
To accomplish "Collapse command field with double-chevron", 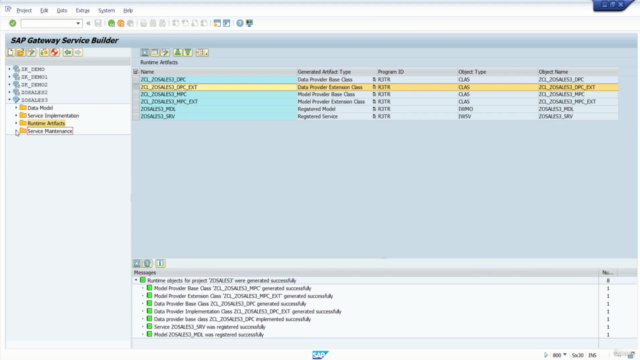I will pos(88,23).
